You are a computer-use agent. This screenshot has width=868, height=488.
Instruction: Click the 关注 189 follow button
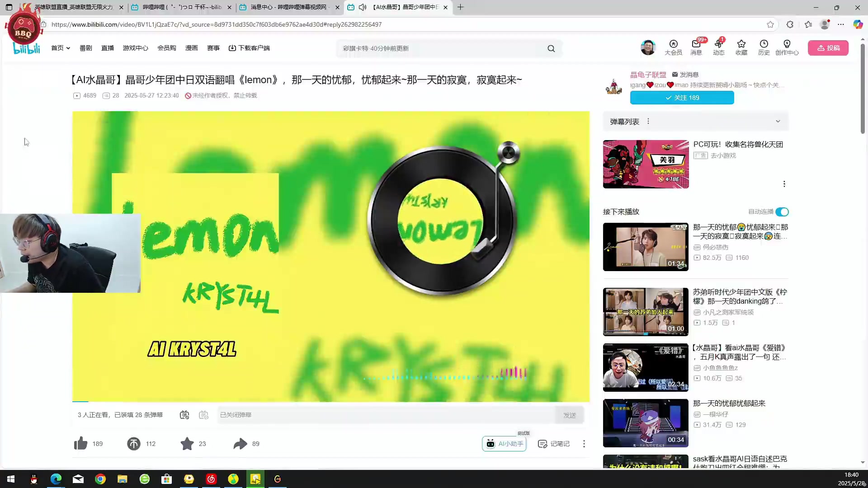click(682, 98)
